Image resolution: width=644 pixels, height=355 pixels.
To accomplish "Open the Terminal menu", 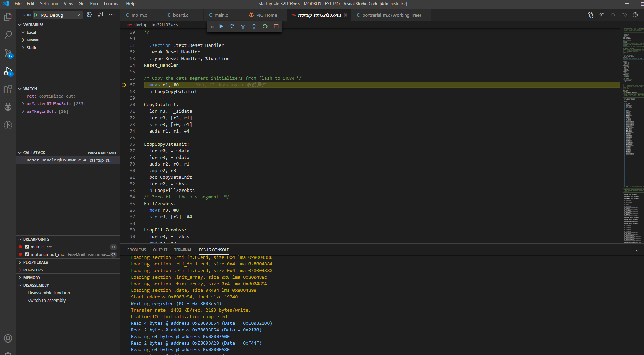I will [x=112, y=4].
